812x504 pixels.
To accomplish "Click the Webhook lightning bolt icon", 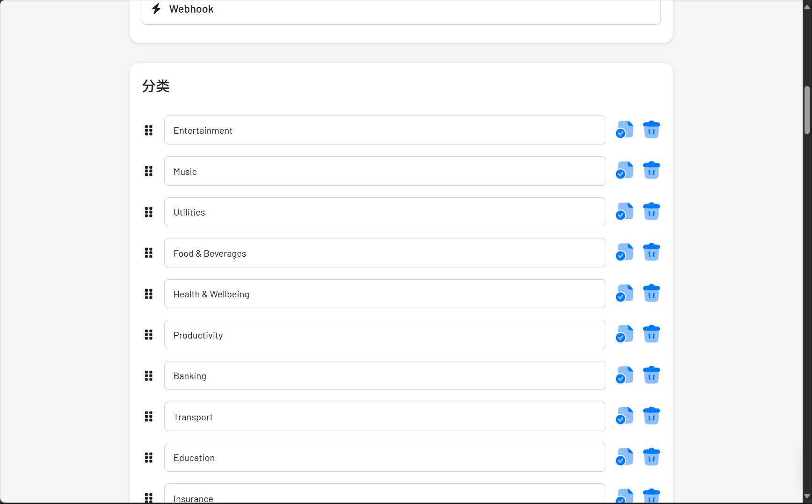I will coord(157,9).
